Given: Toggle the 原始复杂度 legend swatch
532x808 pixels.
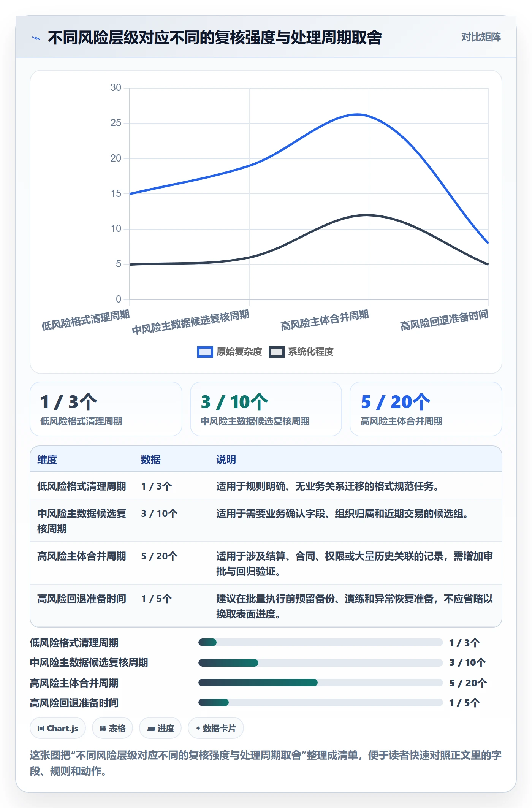Looking at the screenshot, I should pos(205,352).
